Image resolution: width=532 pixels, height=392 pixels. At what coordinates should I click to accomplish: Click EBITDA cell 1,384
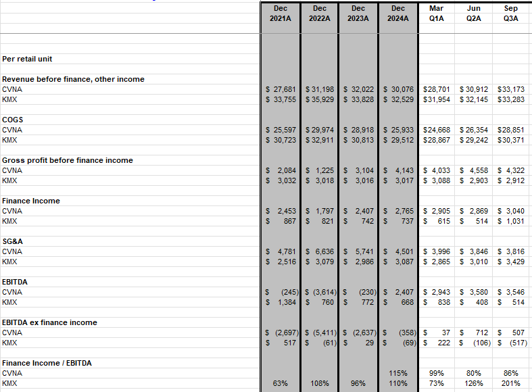pos(281,303)
